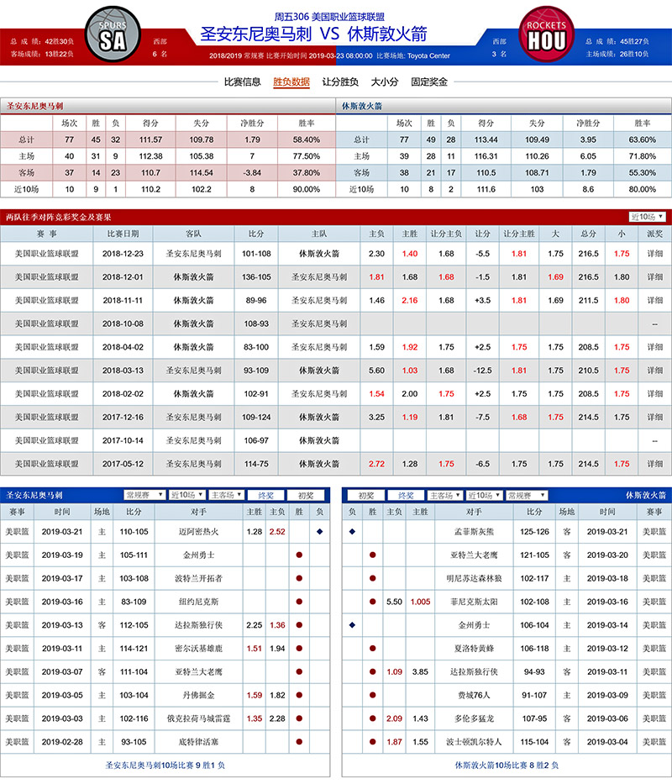
Task: Click summary 休斯敦火箭10场比赛 8 胜2 负
Action: tap(507, 765)
